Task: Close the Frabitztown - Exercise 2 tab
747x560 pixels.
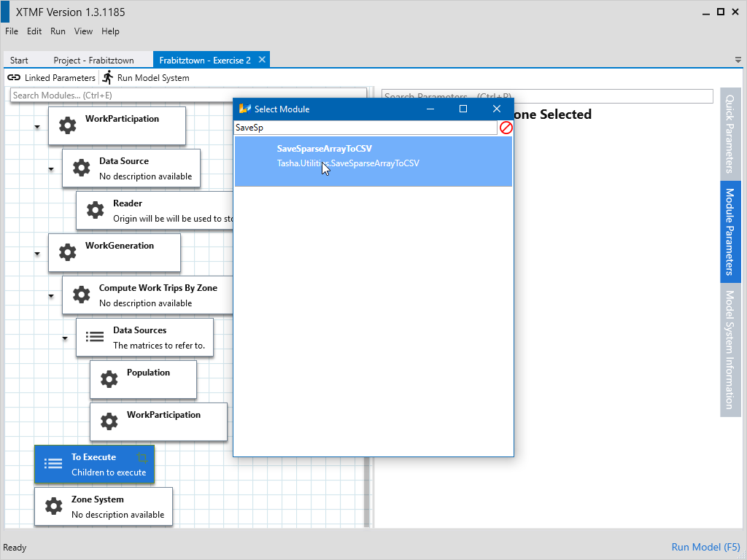Action: (262, 60)
